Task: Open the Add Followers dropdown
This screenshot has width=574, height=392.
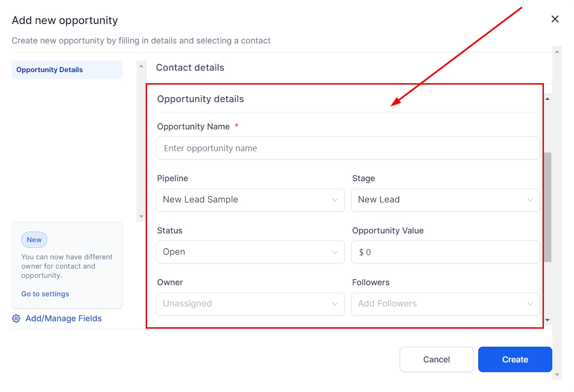Action: pos(445,304)
